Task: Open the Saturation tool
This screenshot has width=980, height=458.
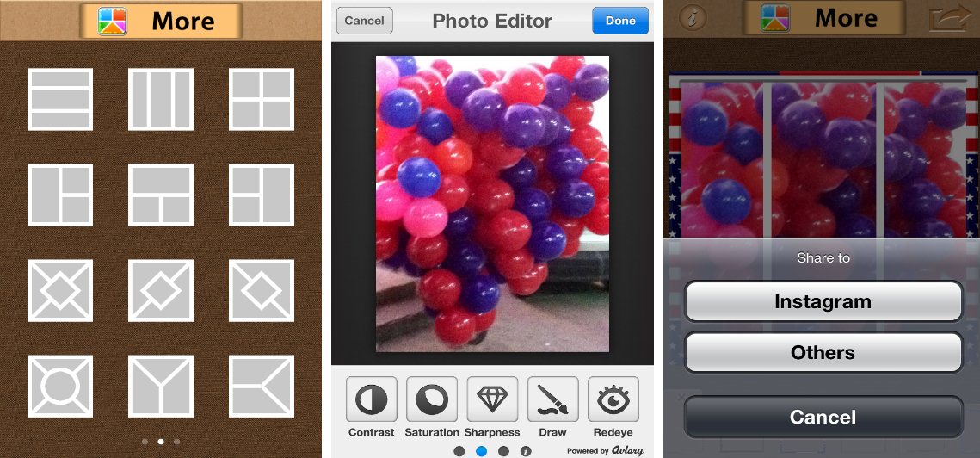Action: (x=432, y=399)
